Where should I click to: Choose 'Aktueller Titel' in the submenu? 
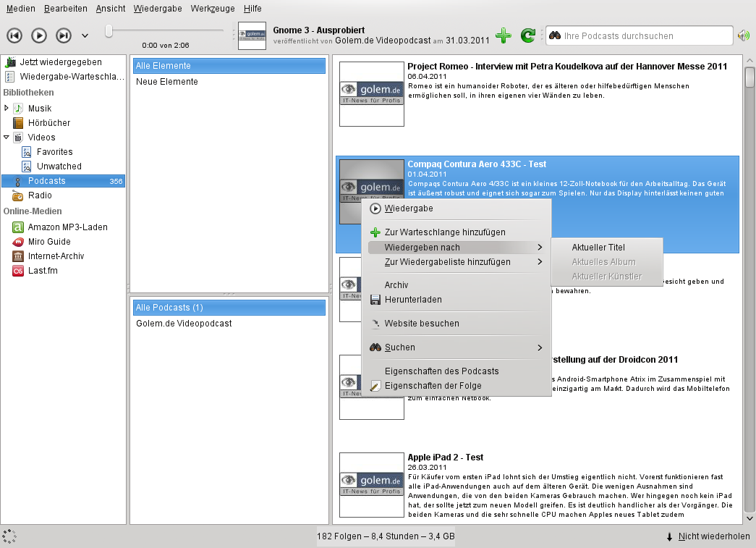[x=606, y=248]
